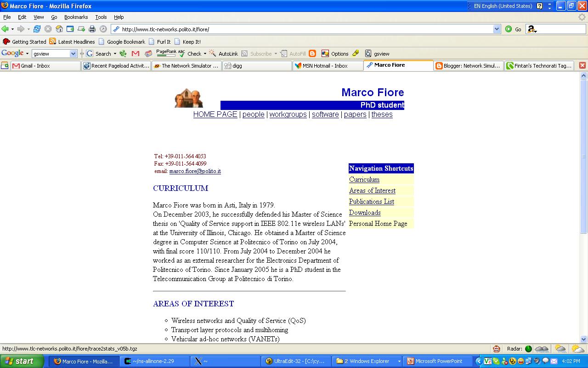Click the Blogger icon in Google toolbar
This screenshot has width=588, height=368.
point(312,54)
